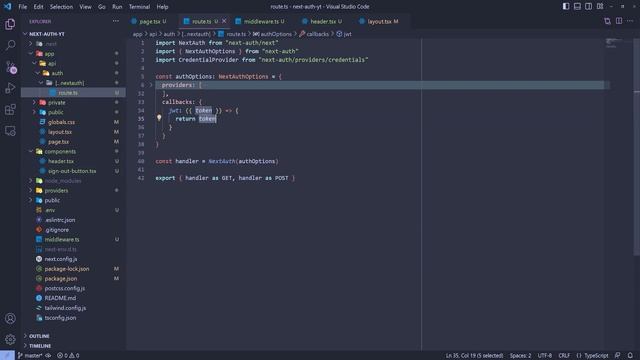The height and width of the screenshot is (360, 640).
Task: Click the open changes icon in editor toolbar
Action: pos(607,21)
